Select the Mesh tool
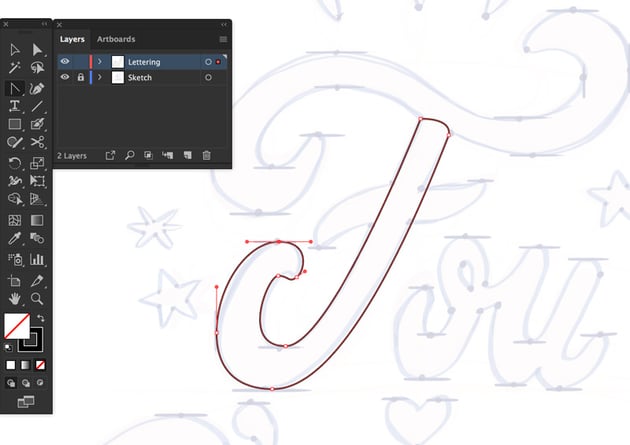The width and height of the screenshot is (630, 445). 14,220
